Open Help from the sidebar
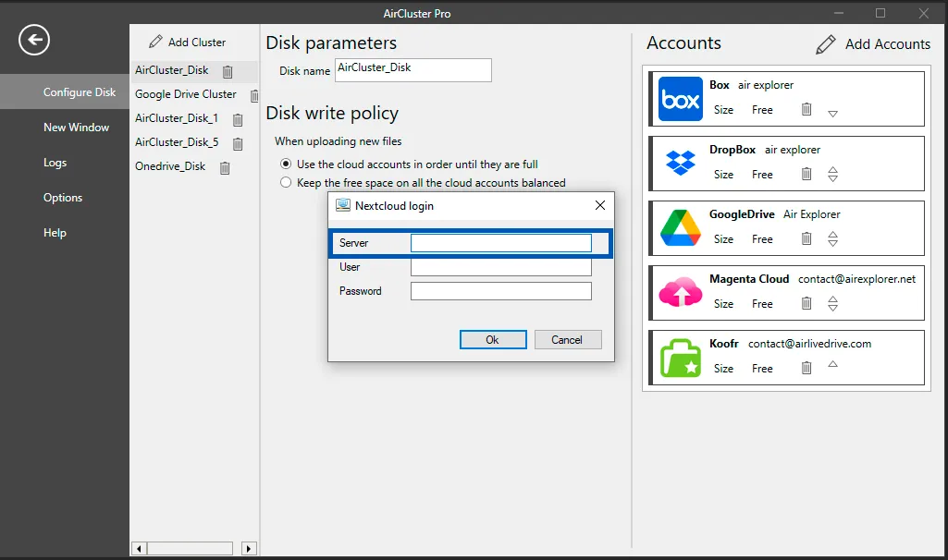Viewport: 948px width, 560px height. point(55,233)
